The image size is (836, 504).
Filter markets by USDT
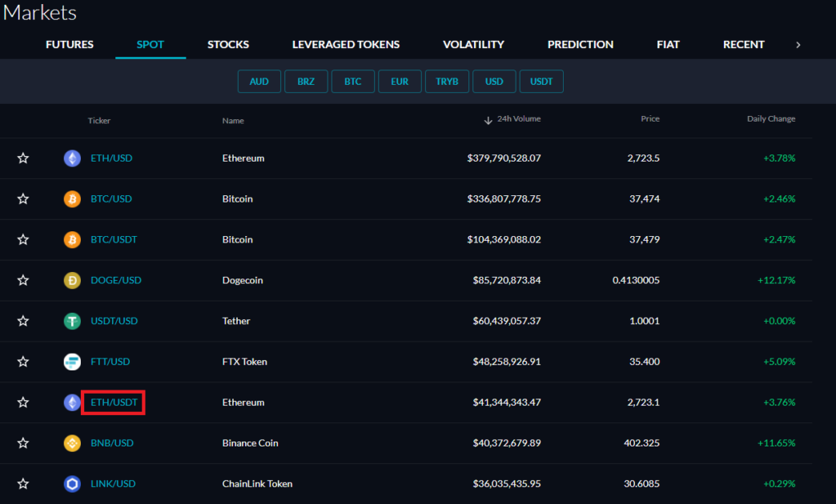(541, 82)
